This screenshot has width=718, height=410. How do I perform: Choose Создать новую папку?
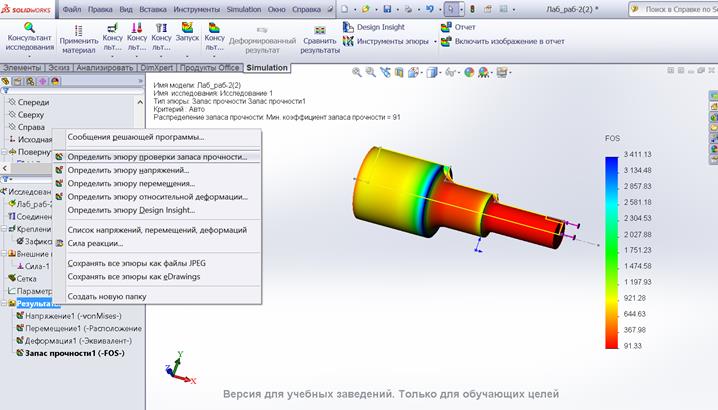coord(157,296)
